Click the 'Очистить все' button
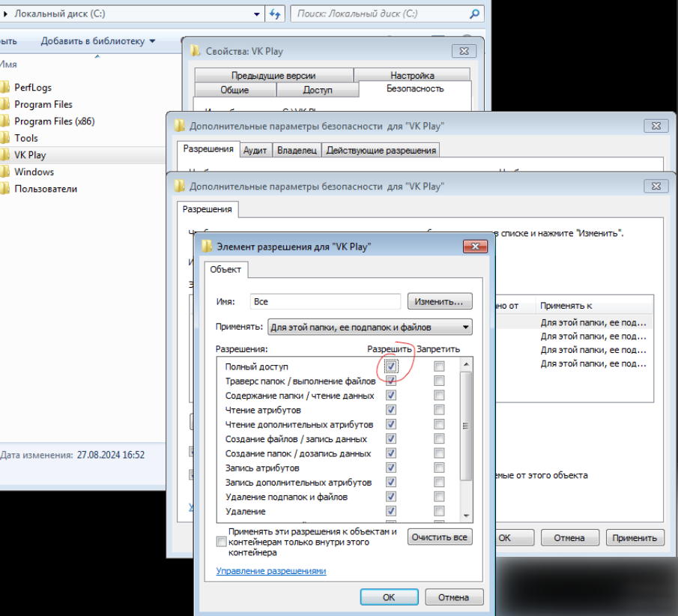This screenshot has width=678, height=616. (x=440, y=537)
